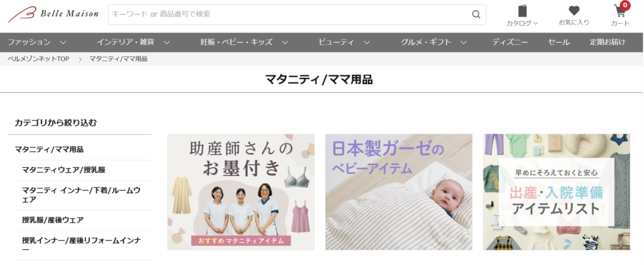Open the catalog book icon
Viewport: 644px width, 265px height.
(x=522, y=11)
